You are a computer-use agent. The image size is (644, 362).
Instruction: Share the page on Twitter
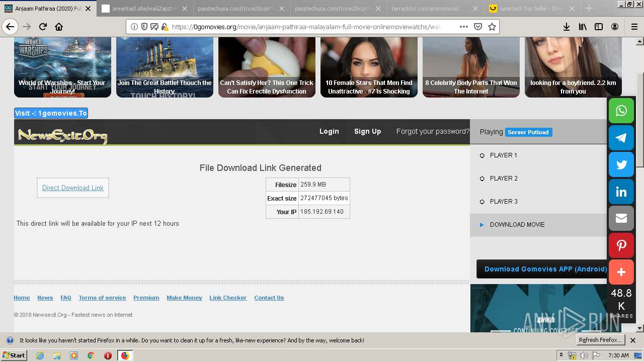(621, 164)
